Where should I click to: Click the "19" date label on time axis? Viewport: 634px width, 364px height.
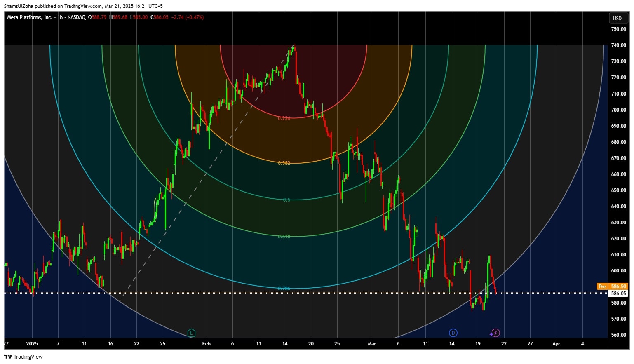[478, 344]
